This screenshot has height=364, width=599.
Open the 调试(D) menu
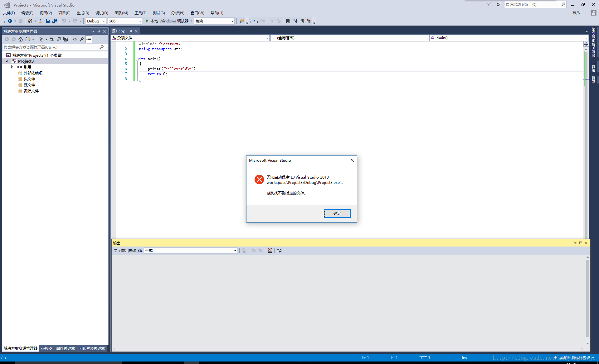102,13
